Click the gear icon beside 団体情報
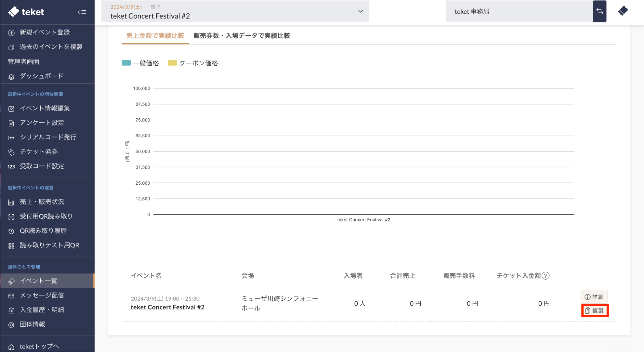Screen dimensions: 644x352 (x=11, y=325)
